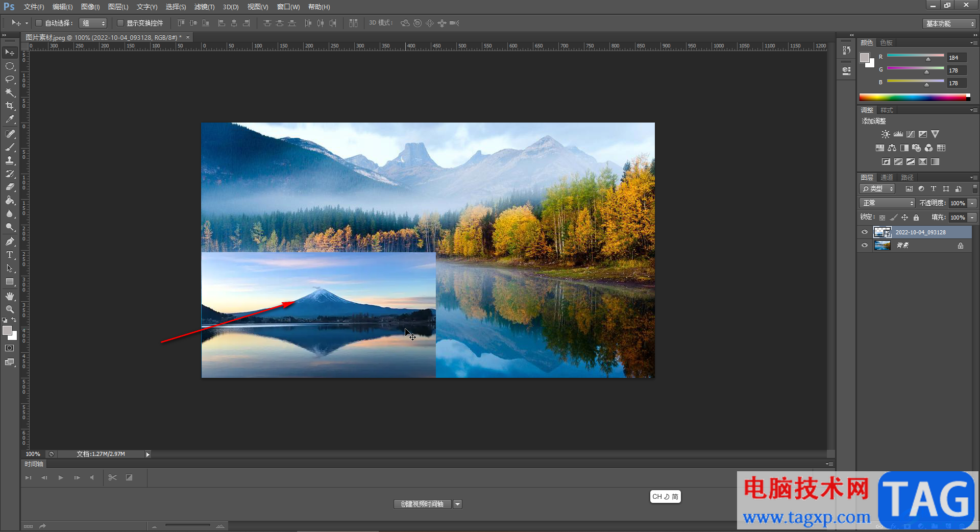The width and height of the screenshot is (980, 532).
Task: Switch to the 色板 tab
Action: pos(887,42)
